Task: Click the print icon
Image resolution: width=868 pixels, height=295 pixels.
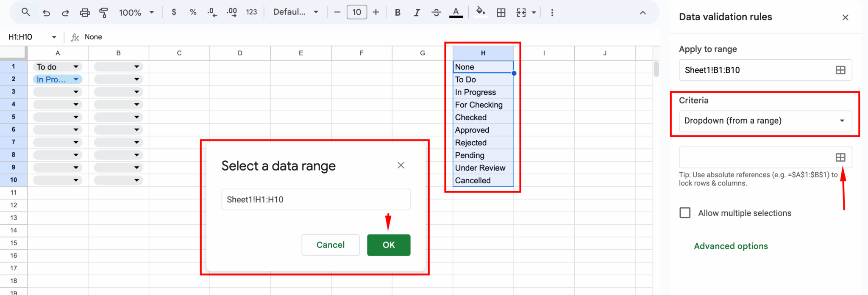Action: tap(85, 13)
